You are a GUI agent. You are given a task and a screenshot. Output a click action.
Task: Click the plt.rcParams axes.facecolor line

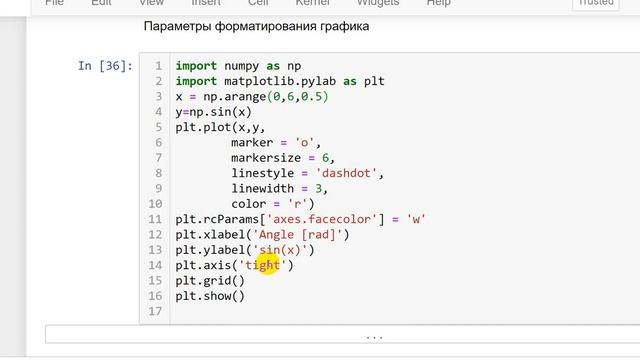(x=301, y=219)
